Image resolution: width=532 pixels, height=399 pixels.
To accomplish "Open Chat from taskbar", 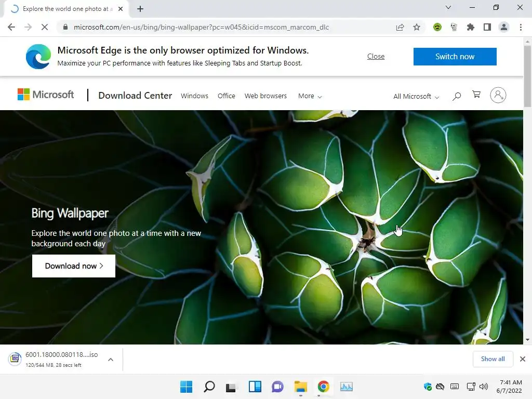I will click(277, 387).
